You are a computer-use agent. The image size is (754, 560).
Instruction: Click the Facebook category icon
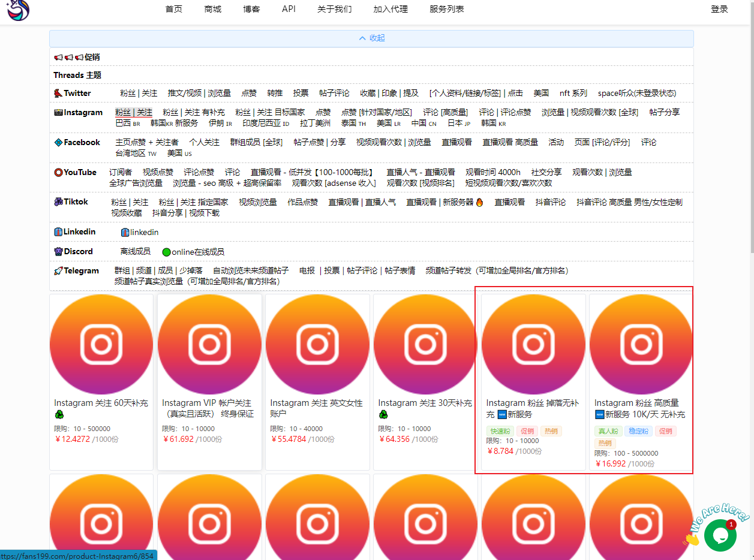click(58, 143)
